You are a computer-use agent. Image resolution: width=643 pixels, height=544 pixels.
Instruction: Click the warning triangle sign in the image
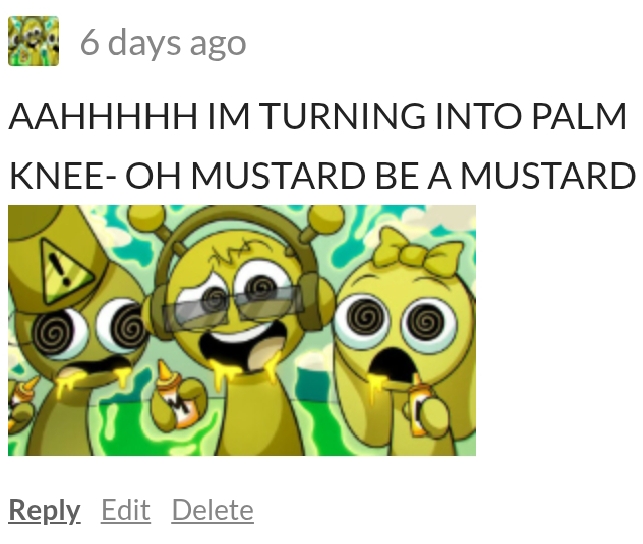(66, 271)
